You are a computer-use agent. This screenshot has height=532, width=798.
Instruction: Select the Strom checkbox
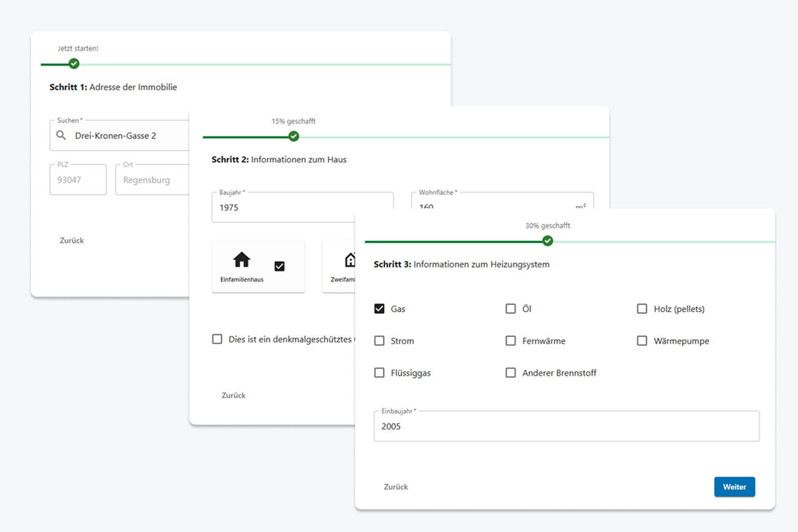(379, 341)
